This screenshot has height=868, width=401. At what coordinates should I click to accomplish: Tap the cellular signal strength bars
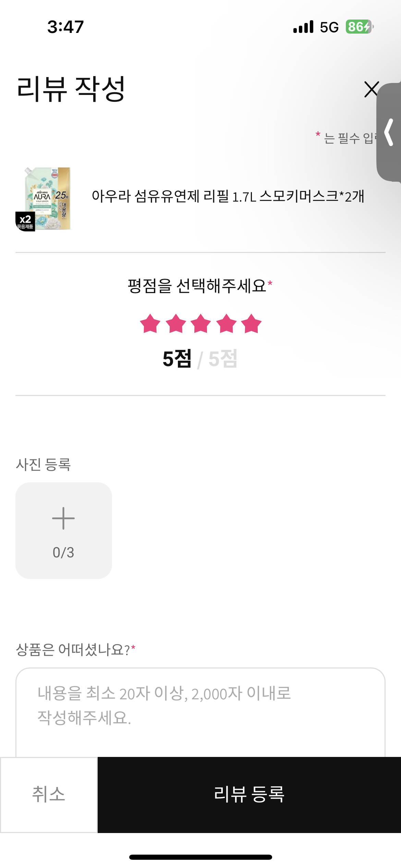303,27
